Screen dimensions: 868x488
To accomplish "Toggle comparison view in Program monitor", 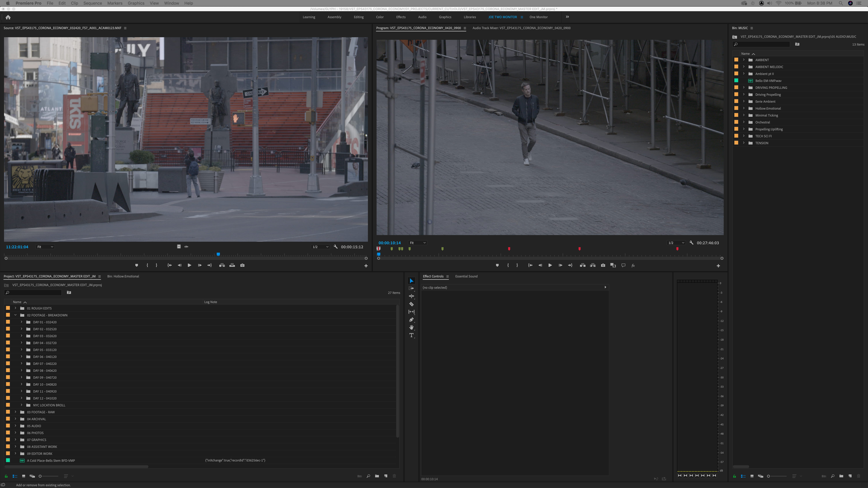I will 613,265.
